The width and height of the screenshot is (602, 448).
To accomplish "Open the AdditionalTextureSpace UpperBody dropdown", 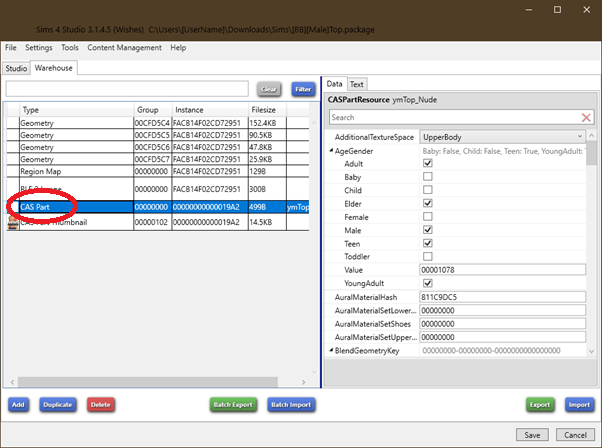I will coord(502,137).
